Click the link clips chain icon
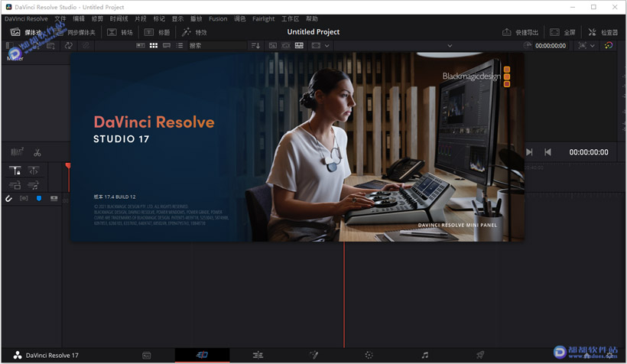The image size is (627, 364). (86, 46)
